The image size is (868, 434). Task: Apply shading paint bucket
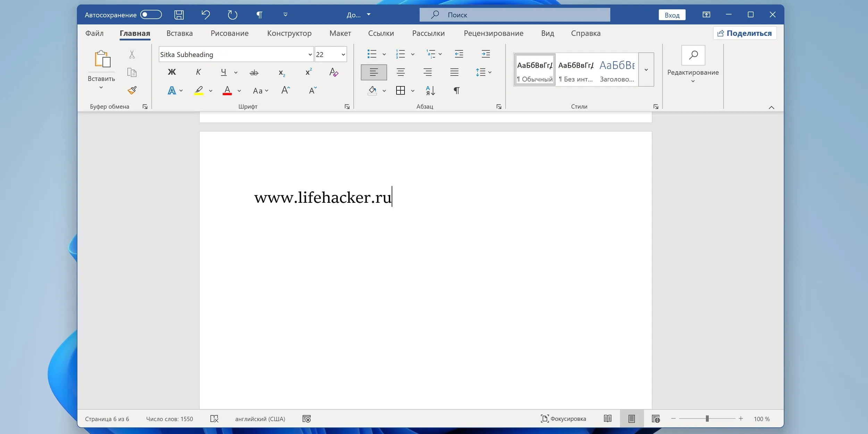point(372,91)
